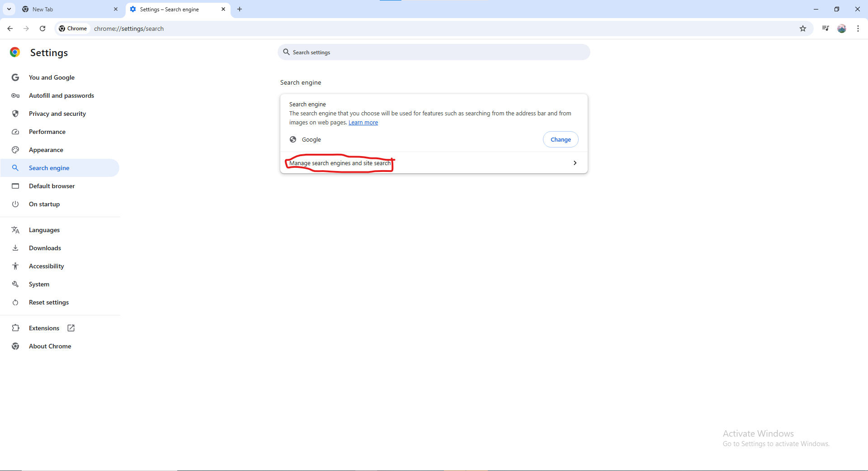The width and height of the screenshot is (868, 471).
Task: Open Accessibility settings via accessibility icon
Action: [15, 266]
